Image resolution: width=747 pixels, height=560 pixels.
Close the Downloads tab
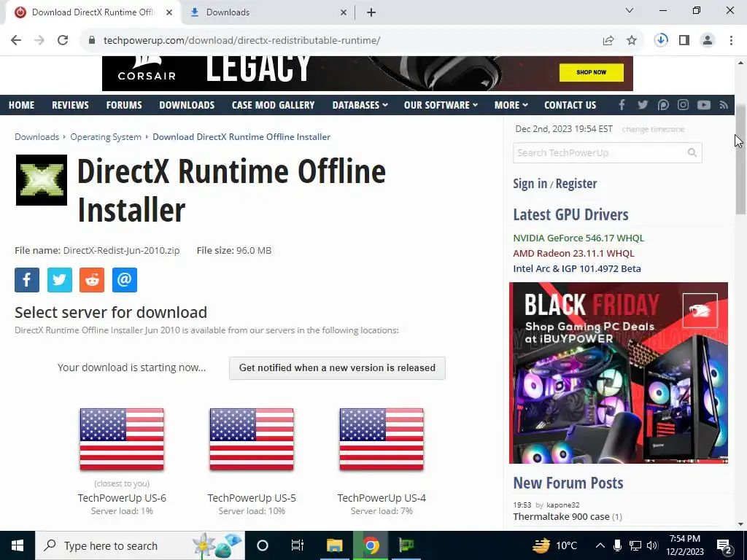(x=344, y=12)
